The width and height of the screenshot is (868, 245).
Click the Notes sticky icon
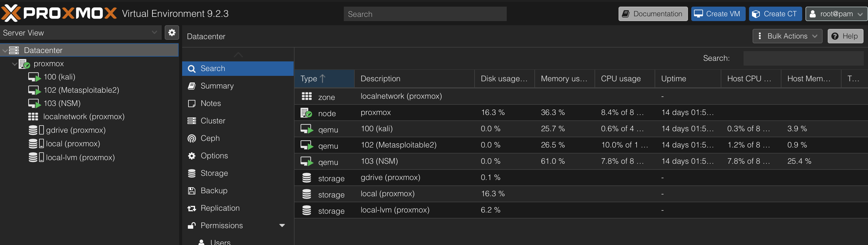tap(192, 104)
